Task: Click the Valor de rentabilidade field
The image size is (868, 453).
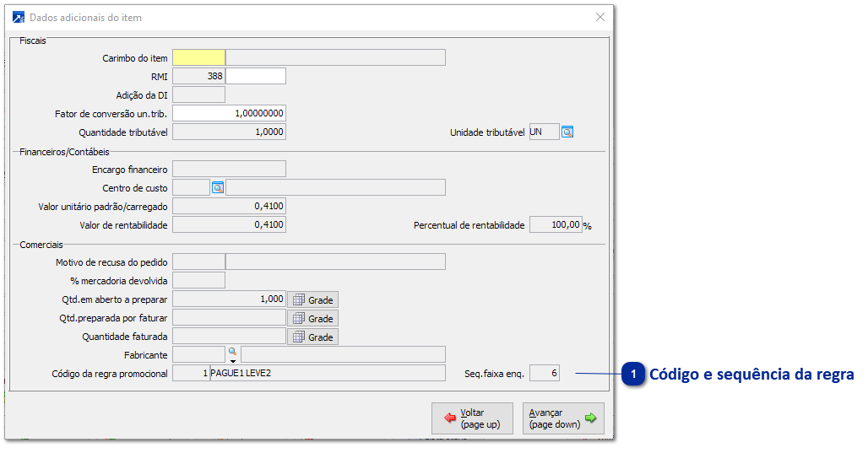Action: pyautogui.click(x=229, y=224)
